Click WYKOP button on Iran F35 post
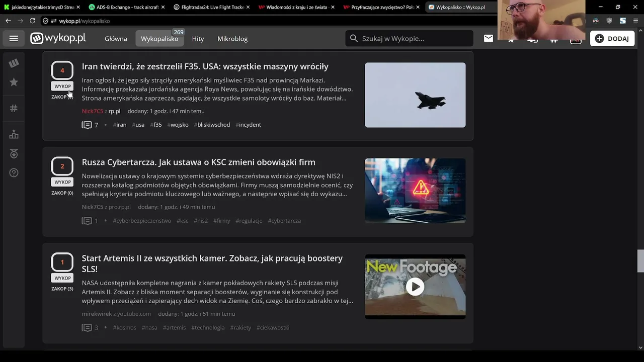 click(62, 86)
